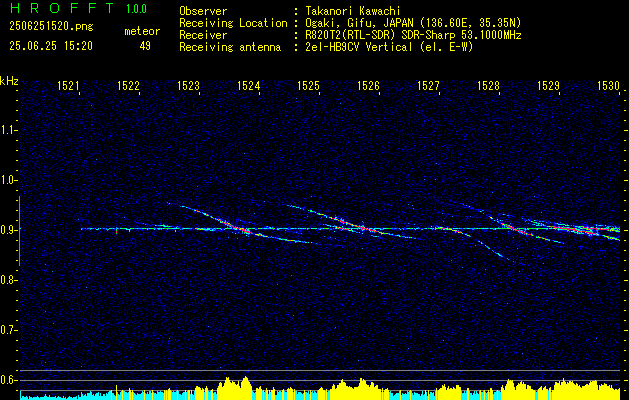This screenshot has width=629, height=400.
Task: Click the 1521 time axis marker
Action: coord(68,85)
